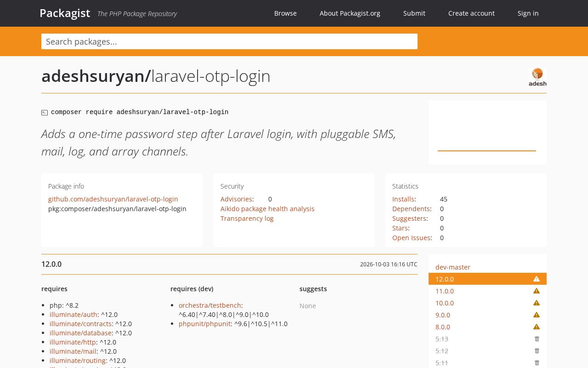Click Sign in

click(528, 13)
